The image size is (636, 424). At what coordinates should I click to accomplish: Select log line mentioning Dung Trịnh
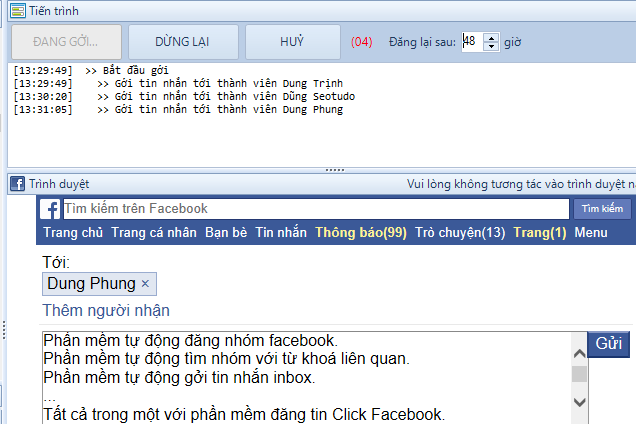[178, 83]
